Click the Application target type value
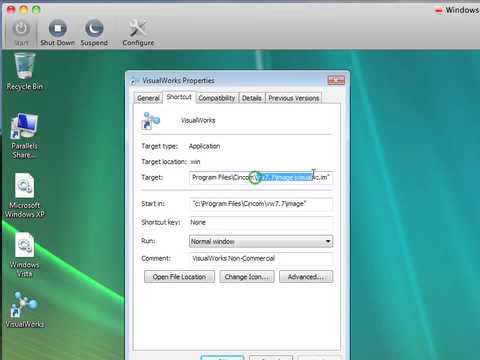The width and height of the screenshot is (480, 360). [204, 146]
